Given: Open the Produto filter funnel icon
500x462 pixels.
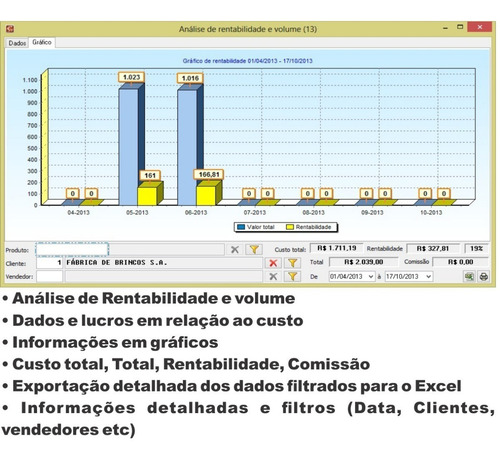Looking at the screenshot, I should 254,249.
